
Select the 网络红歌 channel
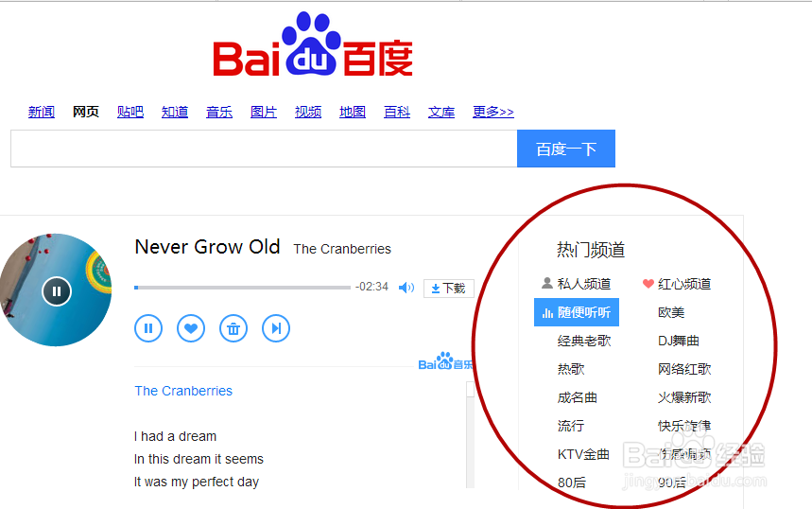(x=684, y=369)
